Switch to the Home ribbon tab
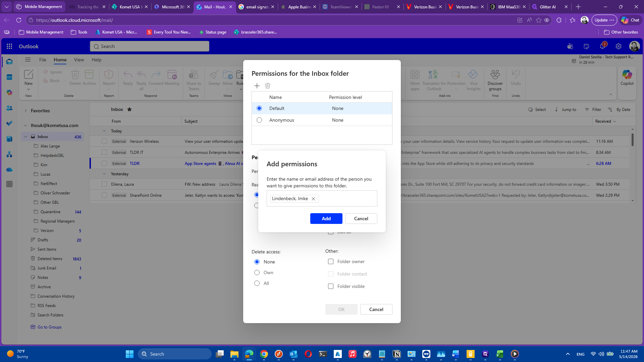The width and height of the screenshot is (644, 362). pyautogui.click(x=60, y=60)
